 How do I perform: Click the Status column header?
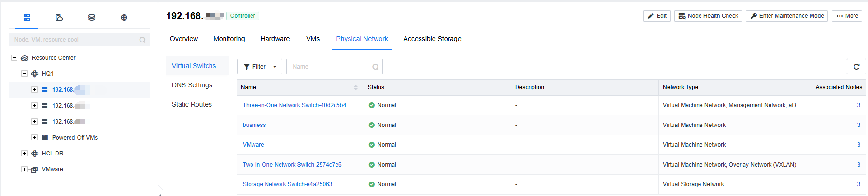click(x=376, y=87)
